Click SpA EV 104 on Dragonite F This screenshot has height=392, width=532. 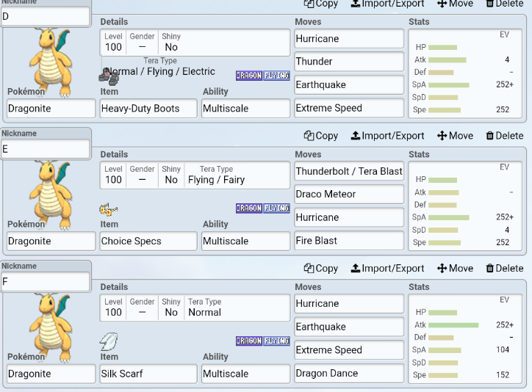pyautogui.click(x=503, y=349)
